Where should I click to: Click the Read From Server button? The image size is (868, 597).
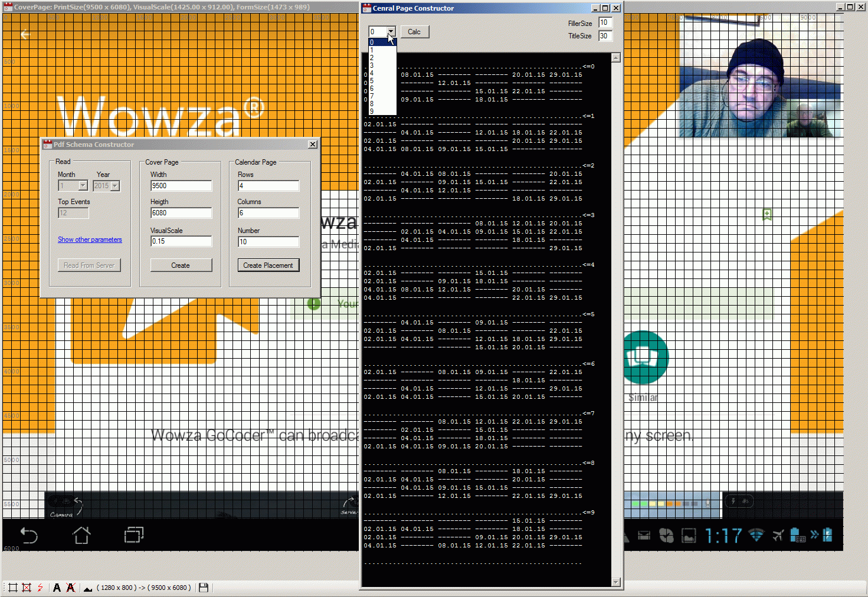click(89, 265)
